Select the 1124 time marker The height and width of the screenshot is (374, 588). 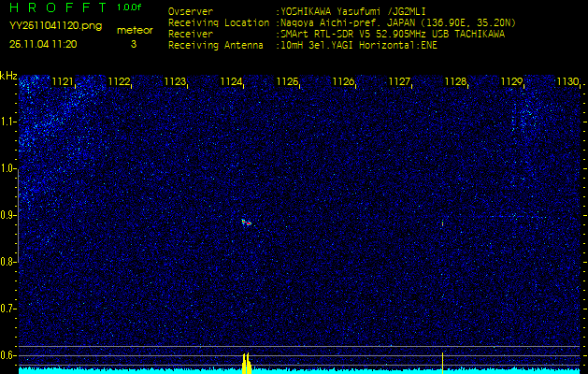point(231,82)
